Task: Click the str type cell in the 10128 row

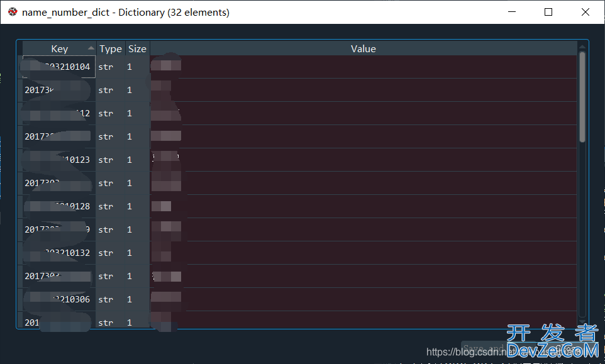Action: coord(110,206)
